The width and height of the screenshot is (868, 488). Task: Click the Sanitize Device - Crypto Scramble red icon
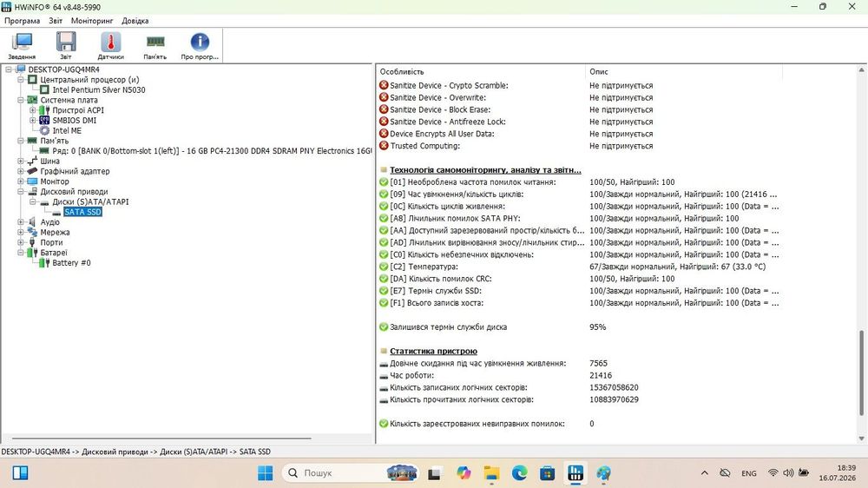pyautogui.click(x=384, y=85)
